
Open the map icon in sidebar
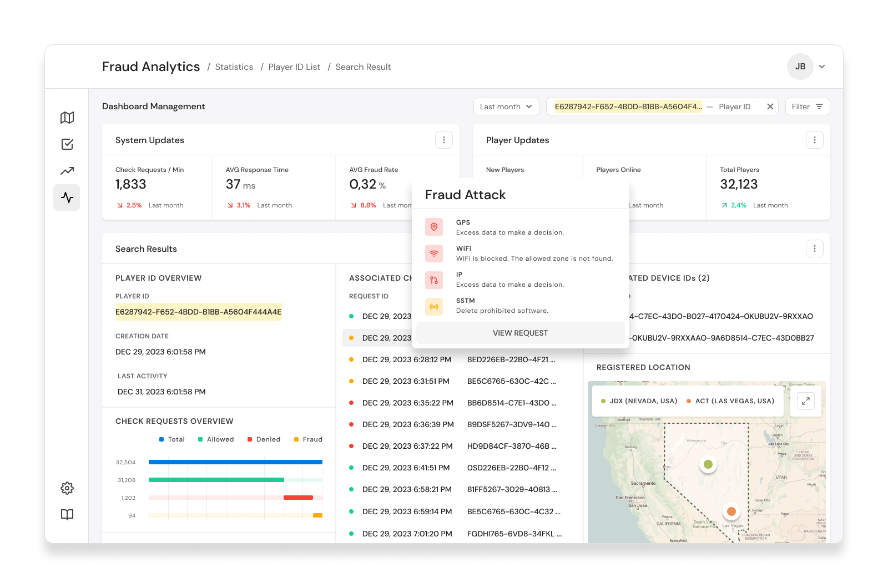tap(67, 118)
